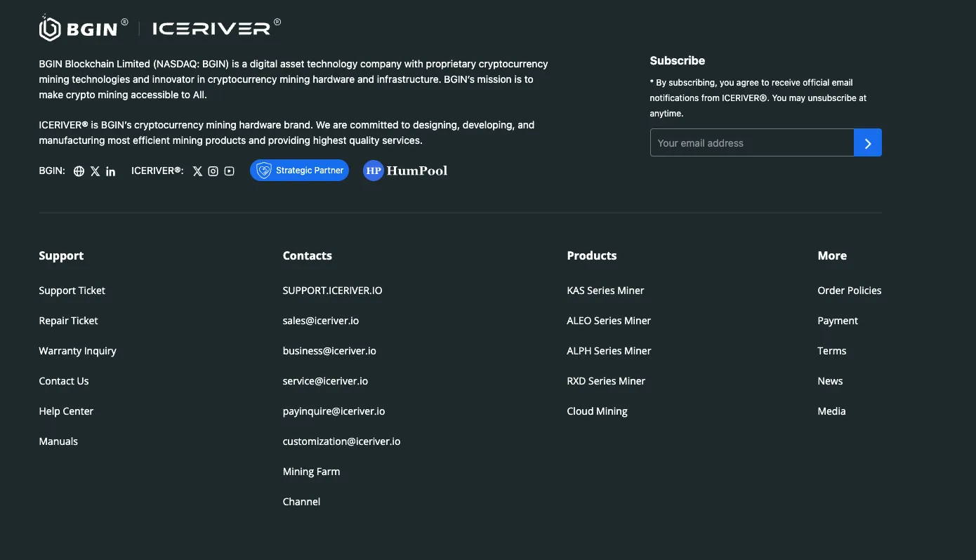Click the 'Contacts' column heading
Image resolution: width=976 pixels, height=560 pixels.
click(308, 256)
